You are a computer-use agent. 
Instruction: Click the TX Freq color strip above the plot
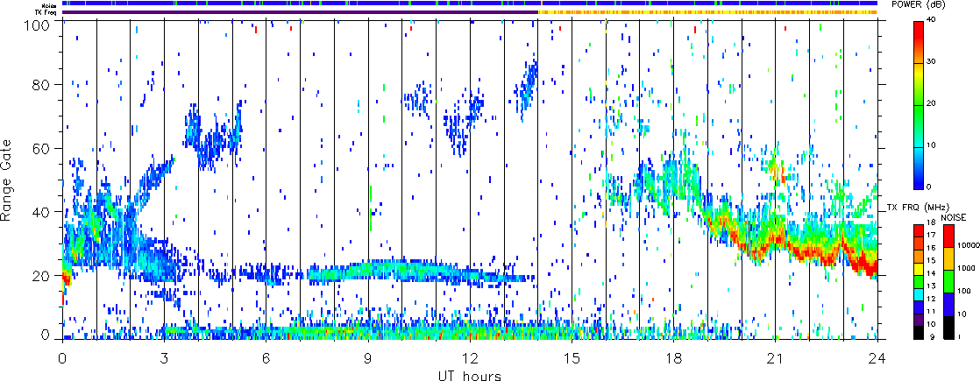pos(470,12)
